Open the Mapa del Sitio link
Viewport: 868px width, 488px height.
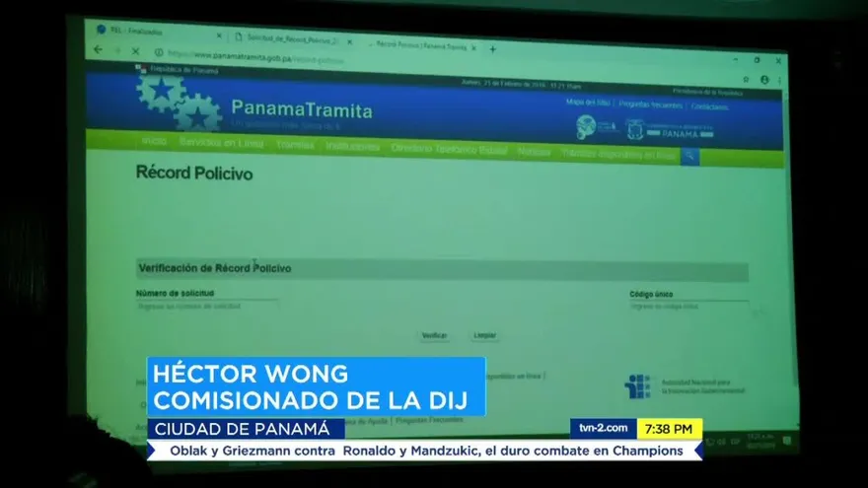(588, 103)
